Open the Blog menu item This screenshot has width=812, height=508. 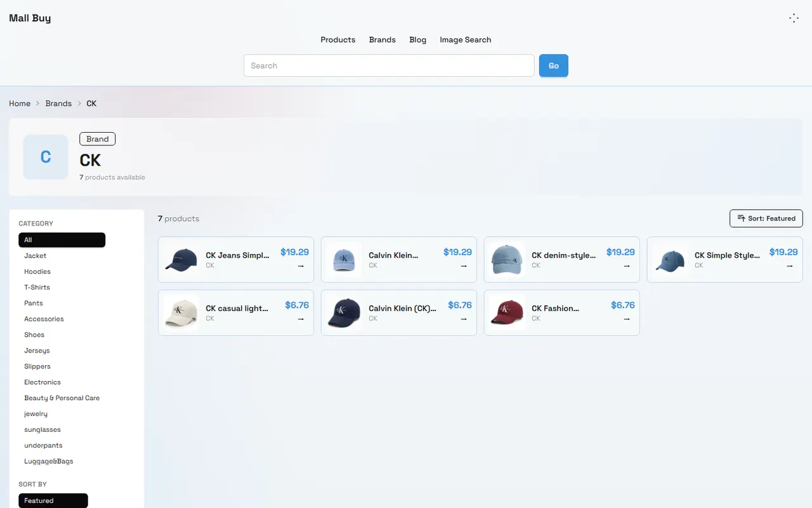[418, 39]
